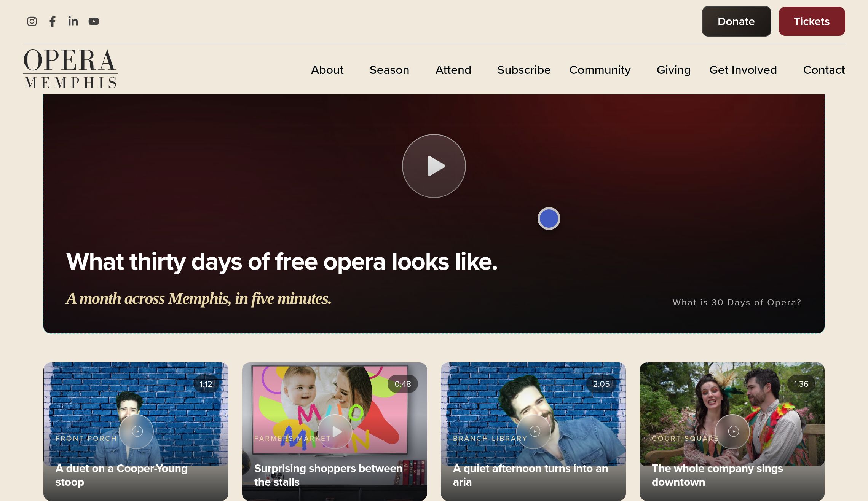Click the Donate button
Screen dimensions: 868x501
(736, 21)
